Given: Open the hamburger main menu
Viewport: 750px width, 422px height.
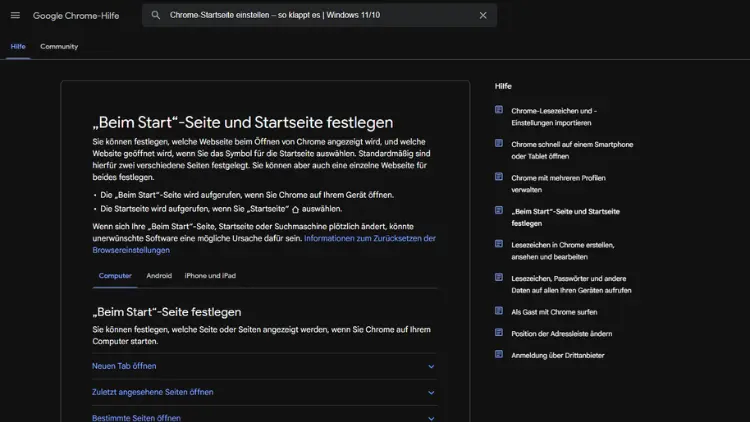Looking at the screenshot, I should [x=15, y=15].
